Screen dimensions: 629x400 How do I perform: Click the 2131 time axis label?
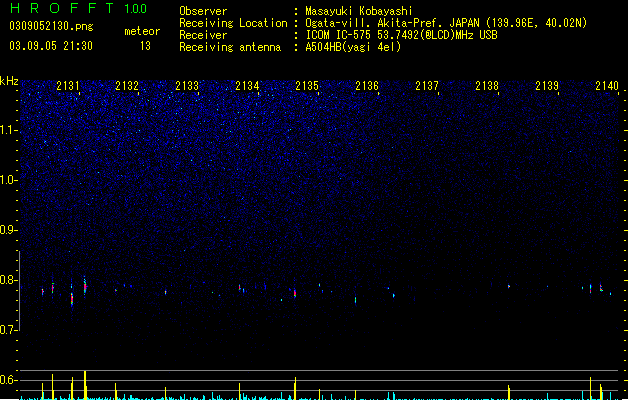pos(68,86)
